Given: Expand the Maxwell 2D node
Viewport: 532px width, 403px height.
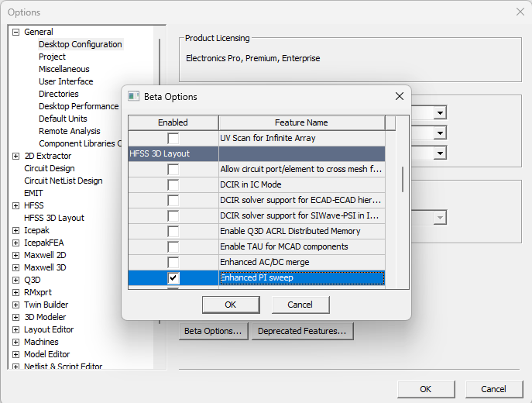Looking at the screenshot, I should coord(15,255).
